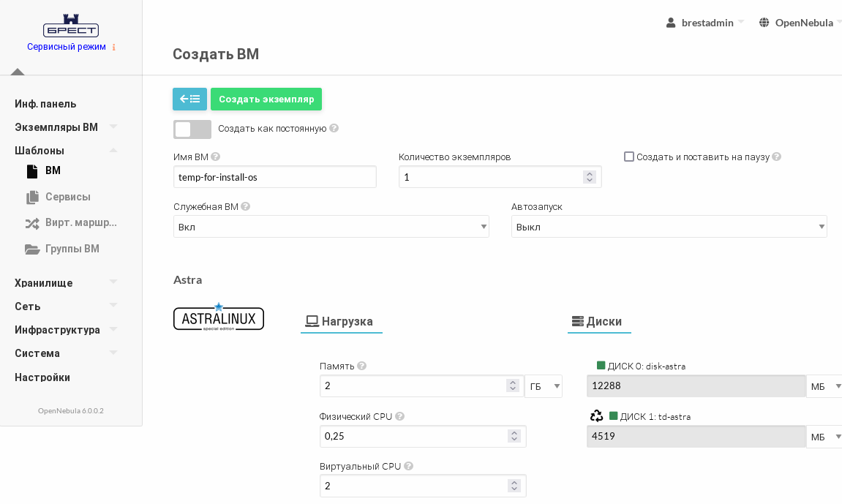Click the info icon near Сервисный режим

114,47
